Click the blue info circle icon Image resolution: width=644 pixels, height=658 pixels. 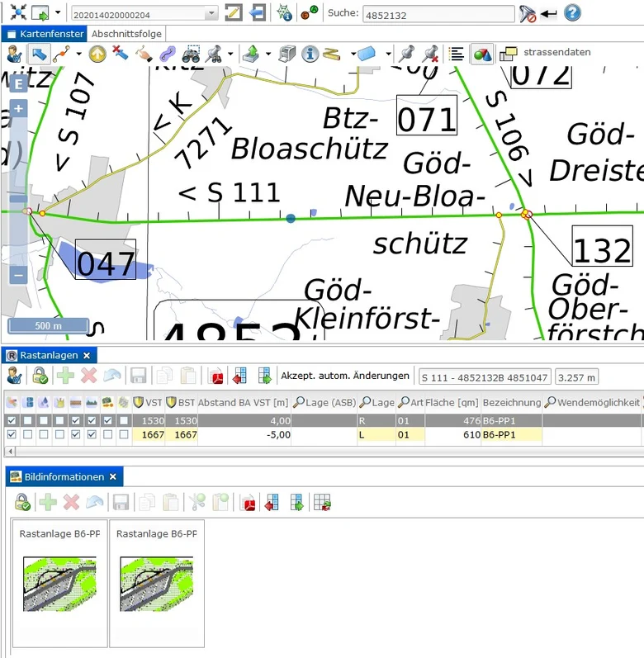(310, 54)
